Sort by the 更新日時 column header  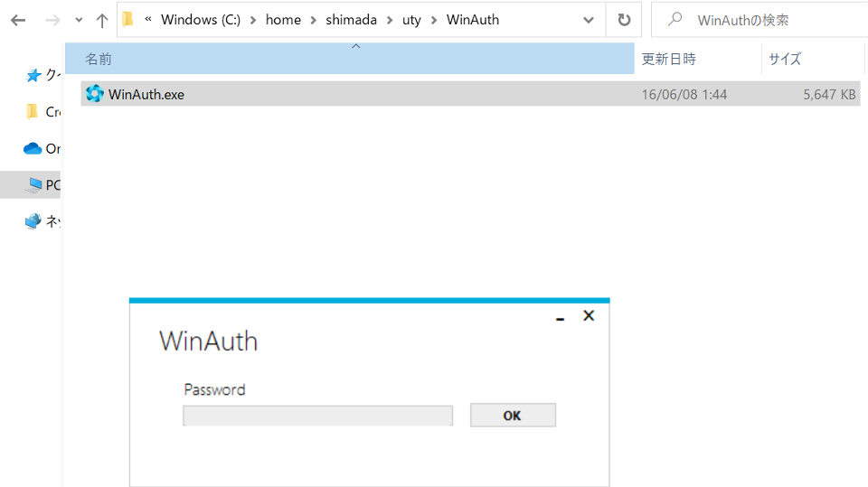click(698, 59)
